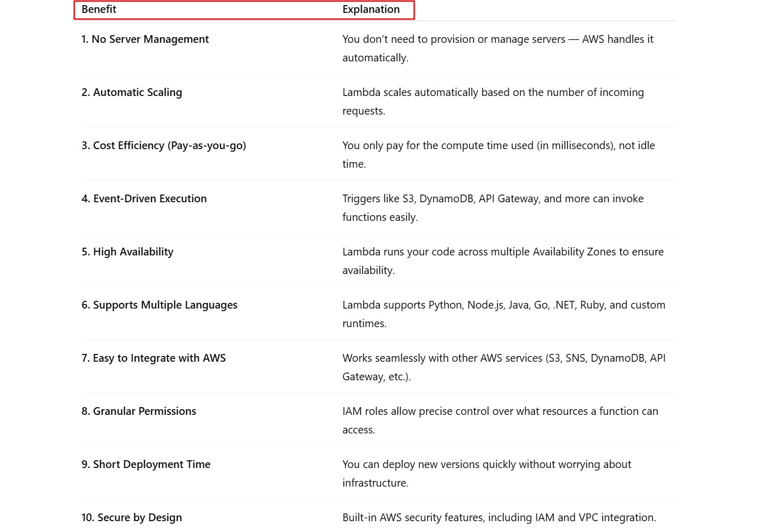
Task: Click Supports Multiple Languages benefit text
Action: point(159,305)
